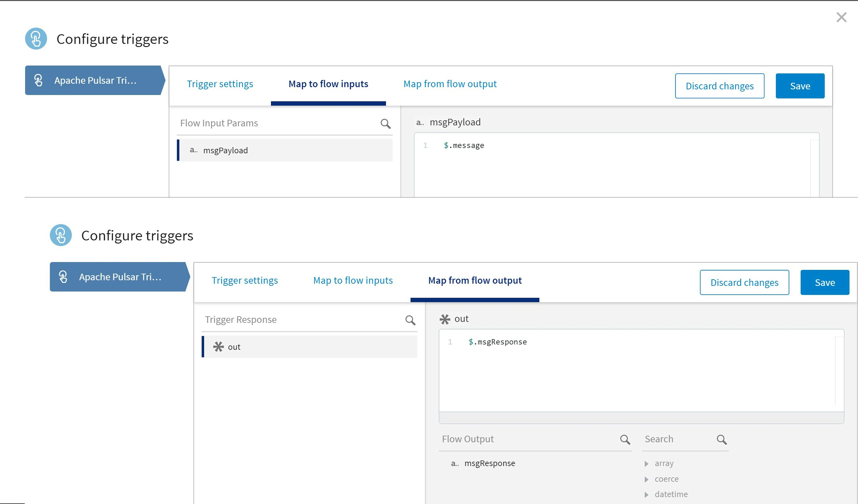
Task: Open Map from flow output in top panel
Action: pyautogui.click(x=450, y=84)
